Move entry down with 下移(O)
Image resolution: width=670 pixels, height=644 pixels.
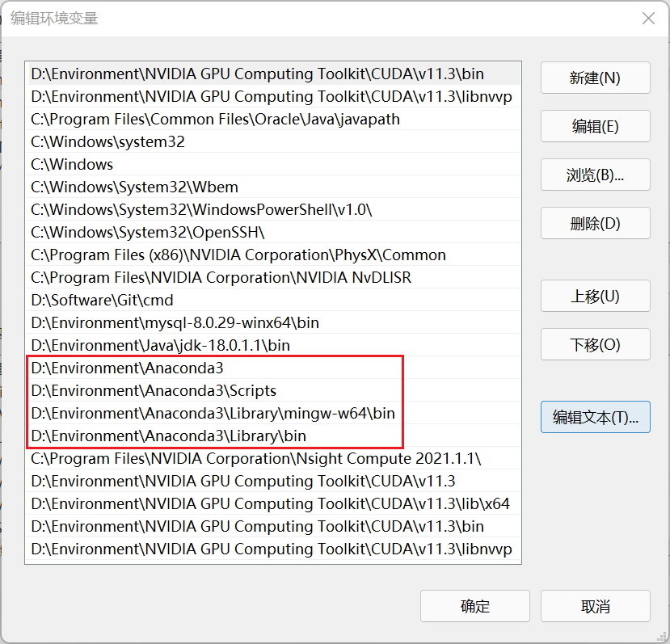pyautogui.click(x=595, y=344)
